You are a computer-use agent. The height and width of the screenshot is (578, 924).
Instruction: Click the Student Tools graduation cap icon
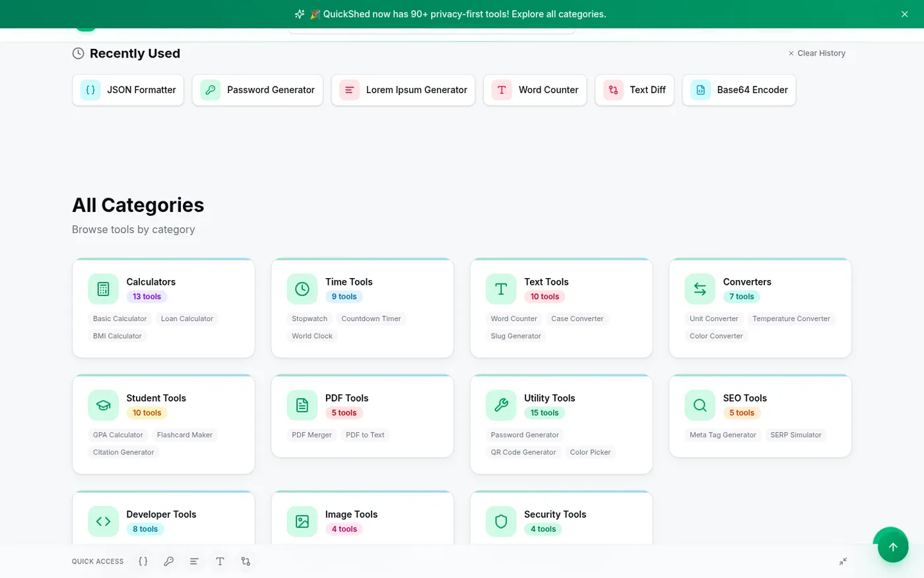point(103,405)
